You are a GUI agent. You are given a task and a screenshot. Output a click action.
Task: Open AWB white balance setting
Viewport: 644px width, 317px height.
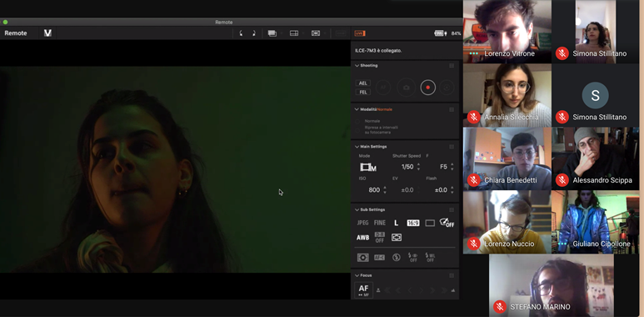tap(362, 238)
